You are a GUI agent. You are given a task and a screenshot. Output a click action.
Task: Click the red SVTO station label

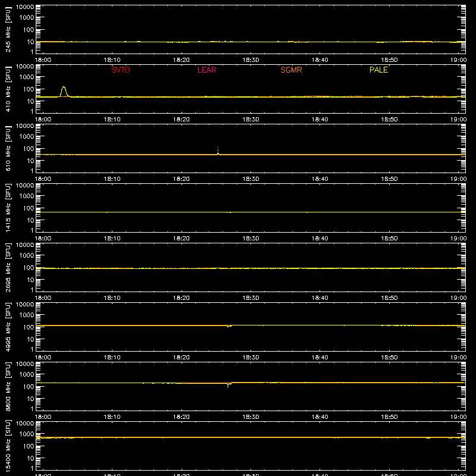click(121, 70)
